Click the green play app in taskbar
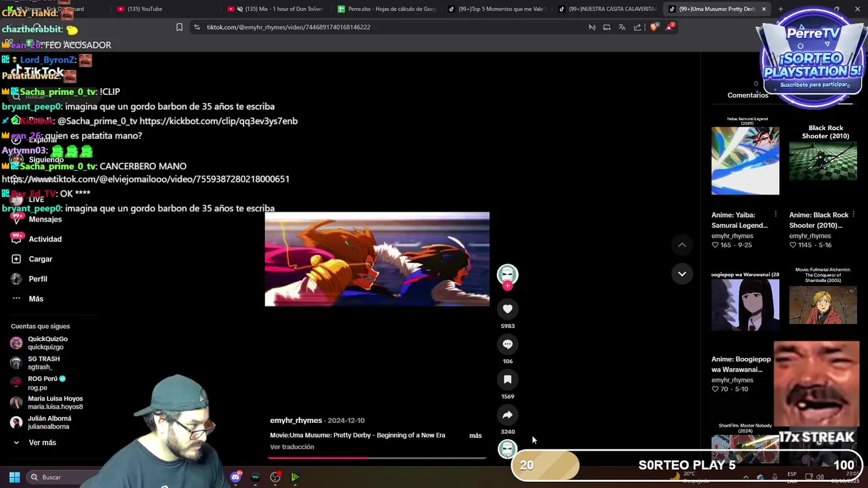Viewport: 868px width, 488px height. click(295, 477)
